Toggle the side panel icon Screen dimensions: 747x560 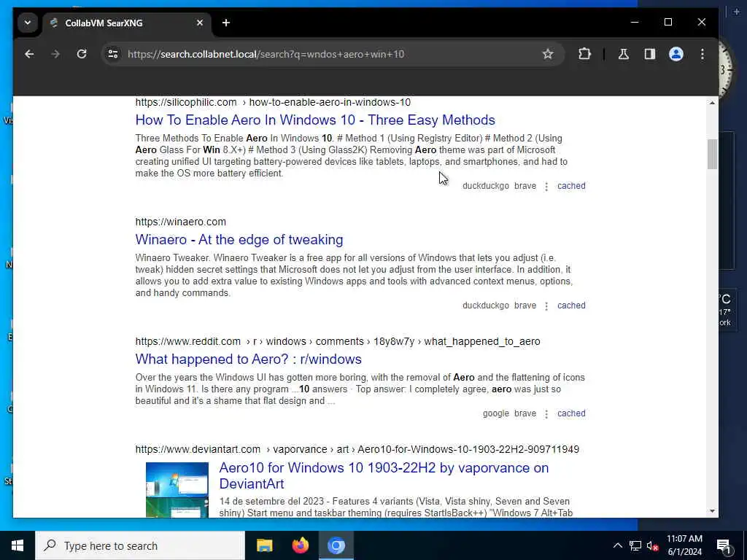650,54
